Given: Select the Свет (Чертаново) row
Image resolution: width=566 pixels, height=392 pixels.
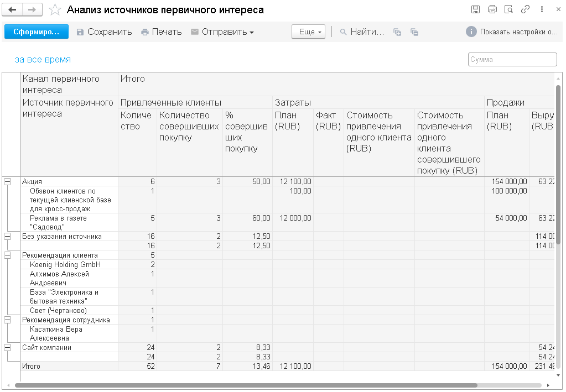Looking at the screenshot, I should 58,311.
